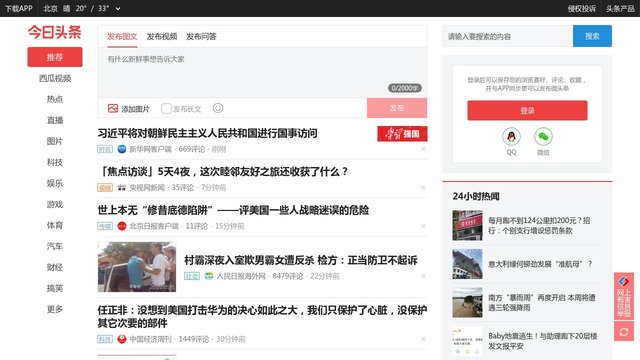
Task: Click the 北京日报客户端 source avatar
Action: (x=122, y=226)
